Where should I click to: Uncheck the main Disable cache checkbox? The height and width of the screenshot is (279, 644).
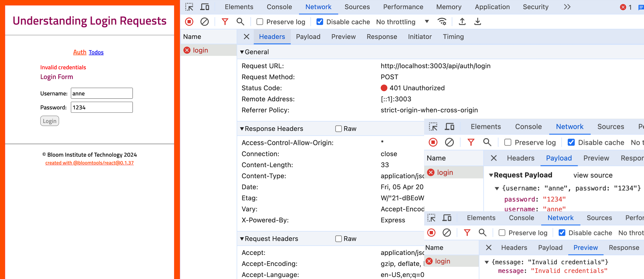click(x=320, y=22)
